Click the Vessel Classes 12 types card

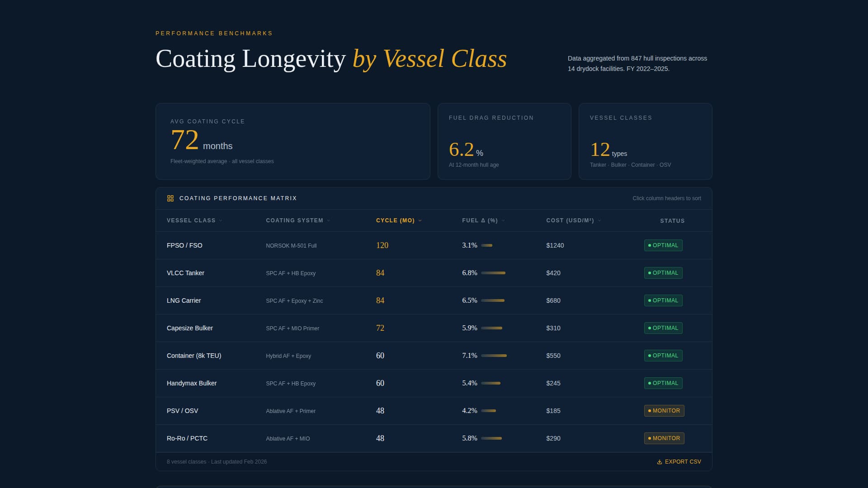pos(645,141)
